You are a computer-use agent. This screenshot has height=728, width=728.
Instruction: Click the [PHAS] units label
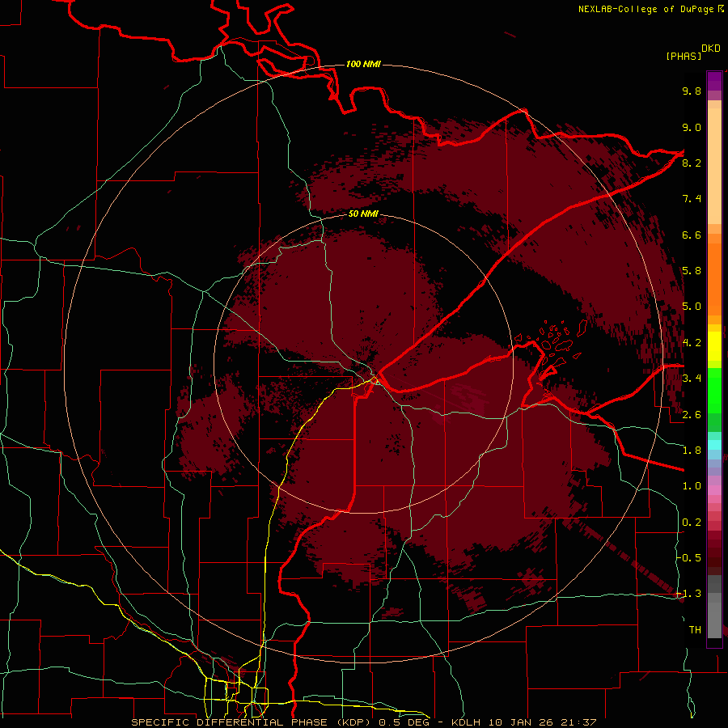click(684, 56)
